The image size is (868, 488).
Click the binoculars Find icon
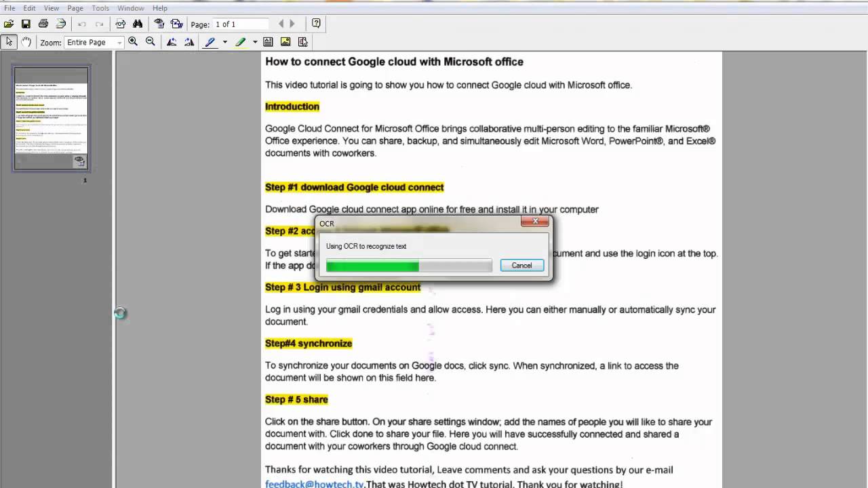point(138,24)
